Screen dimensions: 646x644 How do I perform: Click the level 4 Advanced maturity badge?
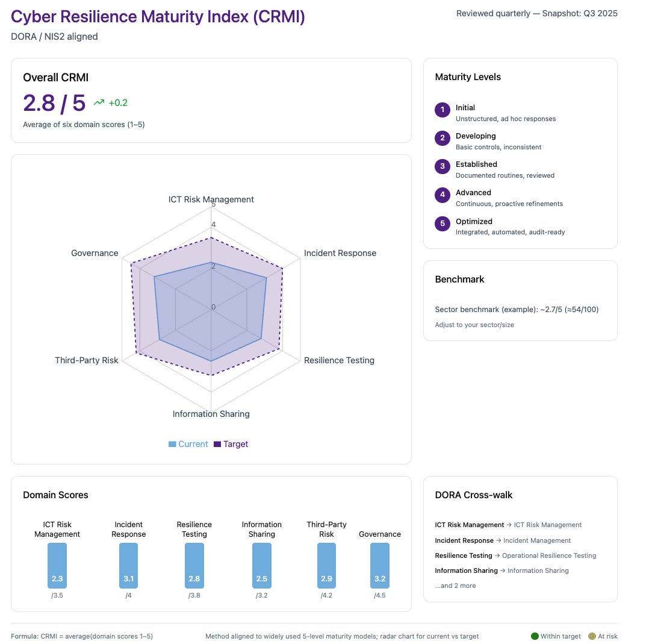pos(442,195)
